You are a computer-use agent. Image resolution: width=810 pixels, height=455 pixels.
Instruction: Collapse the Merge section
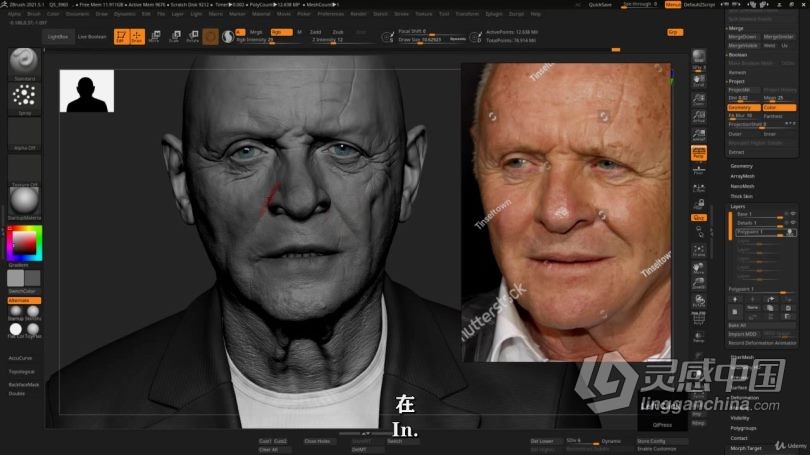coord(736,28)
